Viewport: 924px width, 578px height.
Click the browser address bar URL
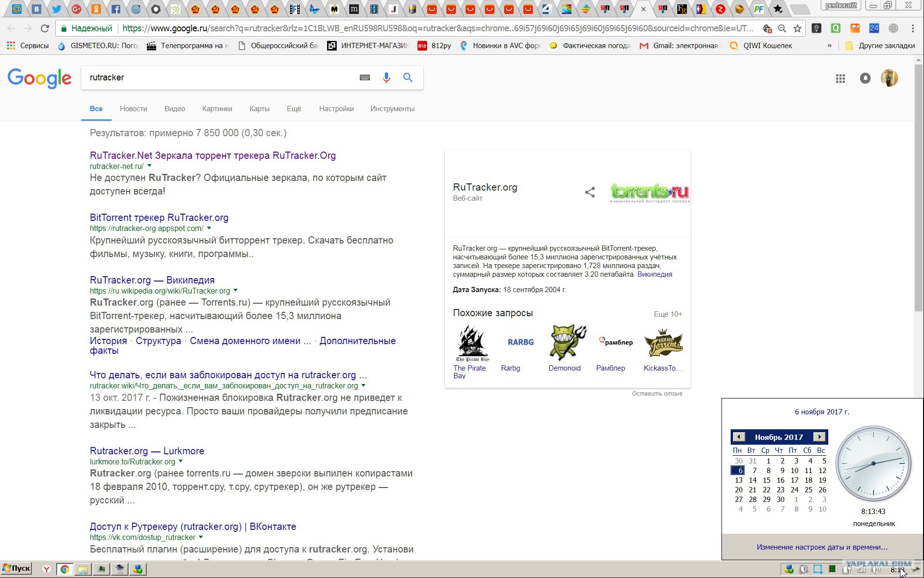(438, 28)
